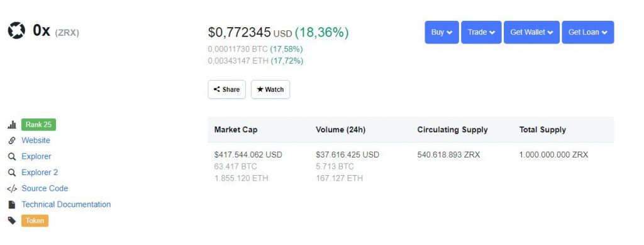
Task: Click the bar chart rank icon
Action: pyautogui.click(x=12, y=125)
